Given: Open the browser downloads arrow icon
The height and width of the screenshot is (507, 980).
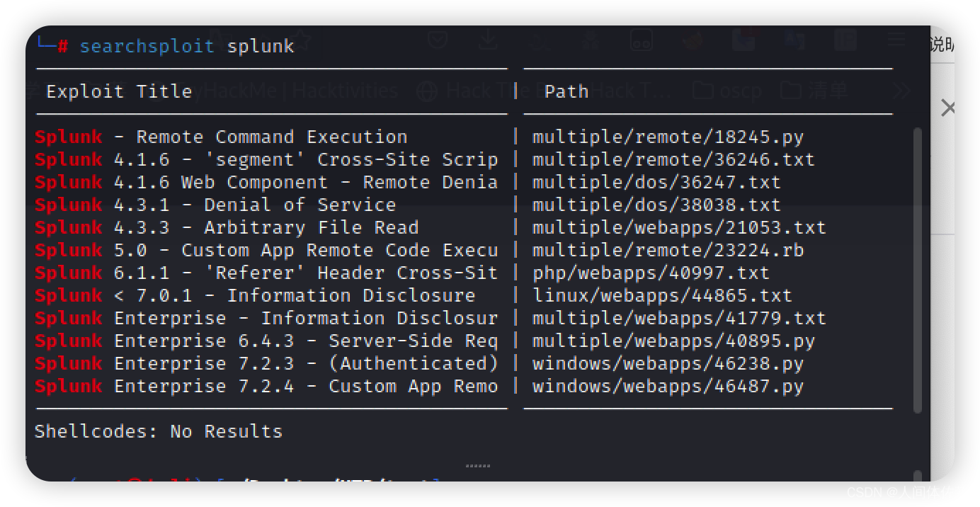Looking at the screenshot, I should coord(488,40).
